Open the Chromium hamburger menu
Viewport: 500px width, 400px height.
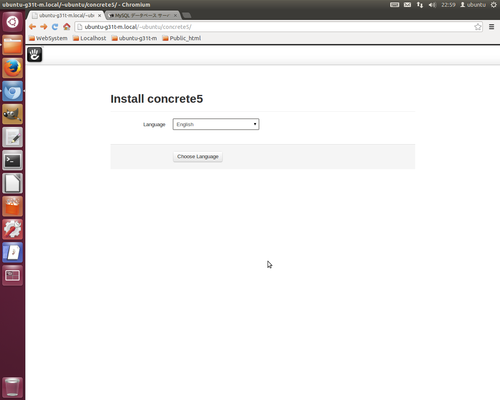[x=491, y=27]
